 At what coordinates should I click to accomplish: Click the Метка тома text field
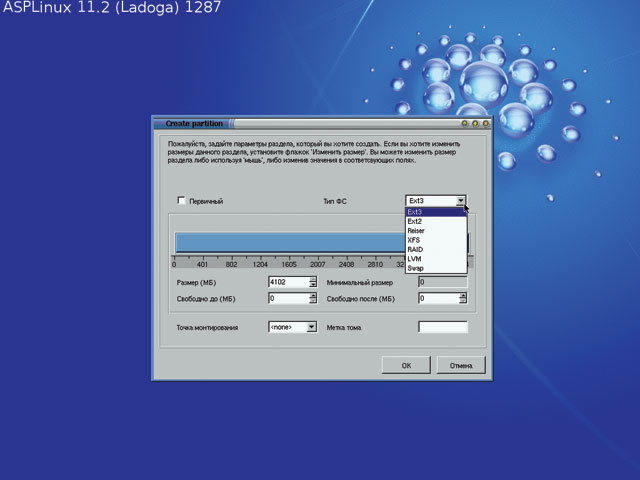[443, 327]
